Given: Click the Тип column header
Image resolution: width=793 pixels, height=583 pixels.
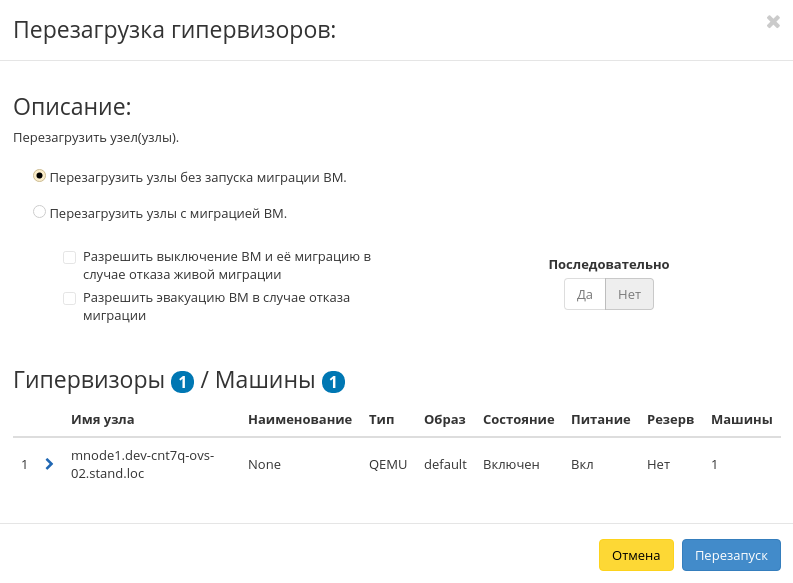Looking at the screenshot, I should click(x=381, y=419).
